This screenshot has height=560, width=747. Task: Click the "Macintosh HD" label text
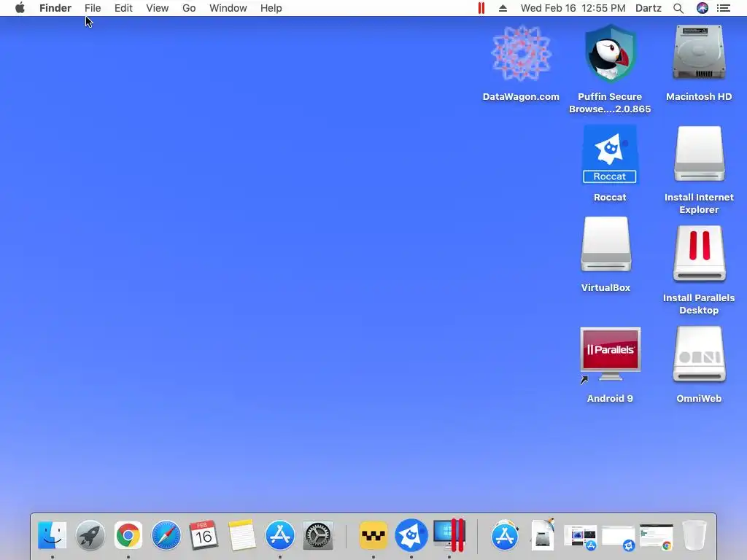[x=699, y=97]
